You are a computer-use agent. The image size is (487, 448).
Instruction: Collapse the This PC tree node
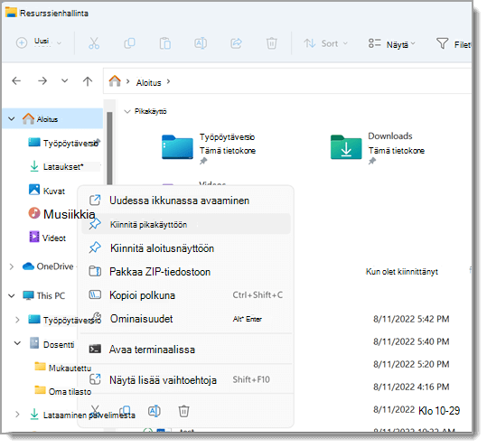pyautogui.click(x=12, y=295)
